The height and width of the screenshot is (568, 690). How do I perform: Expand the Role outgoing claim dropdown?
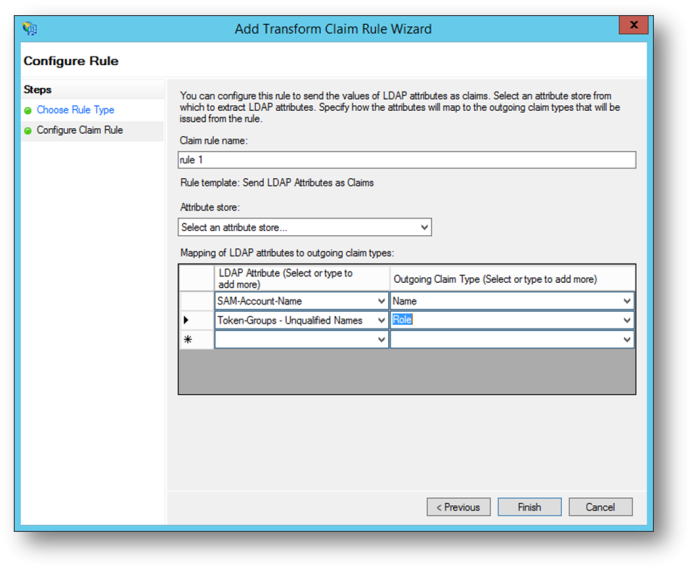click(x=627, y=320)
